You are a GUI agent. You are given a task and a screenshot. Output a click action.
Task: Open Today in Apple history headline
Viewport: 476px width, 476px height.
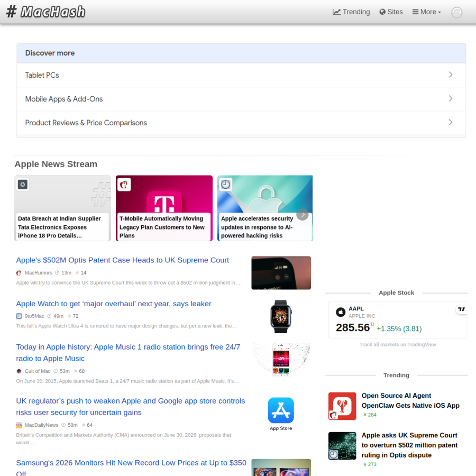[128, 353]
